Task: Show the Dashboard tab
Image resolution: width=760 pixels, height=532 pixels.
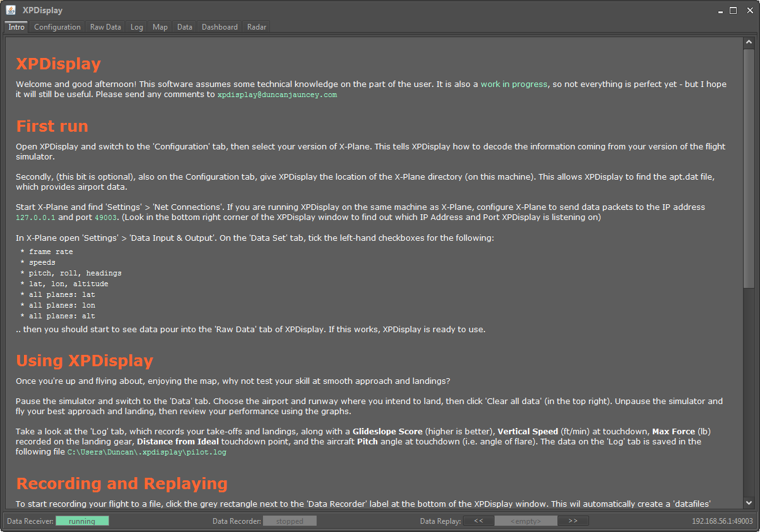Action: [x=219, y=27]
